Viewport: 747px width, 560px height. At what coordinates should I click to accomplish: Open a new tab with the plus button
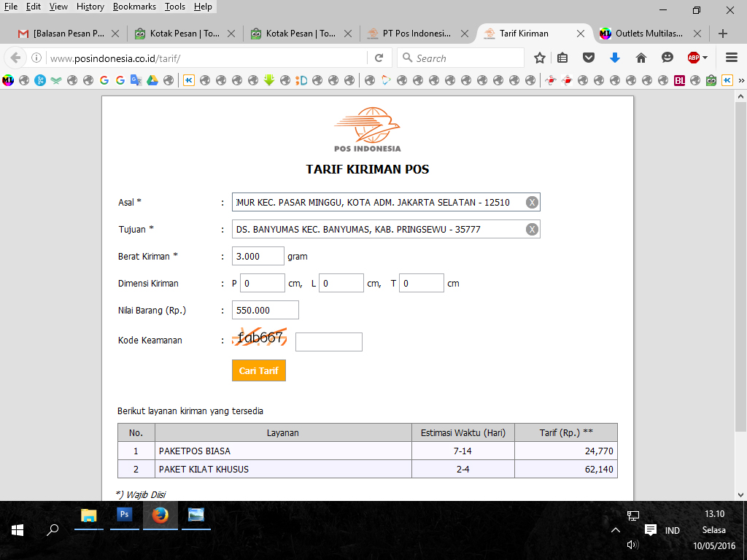tap(723, 34)
